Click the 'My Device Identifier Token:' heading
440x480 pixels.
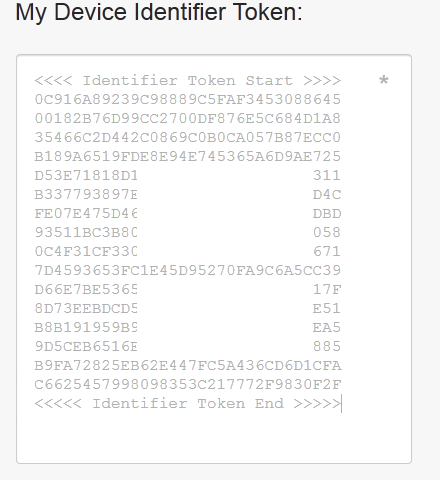click(159, 12)
